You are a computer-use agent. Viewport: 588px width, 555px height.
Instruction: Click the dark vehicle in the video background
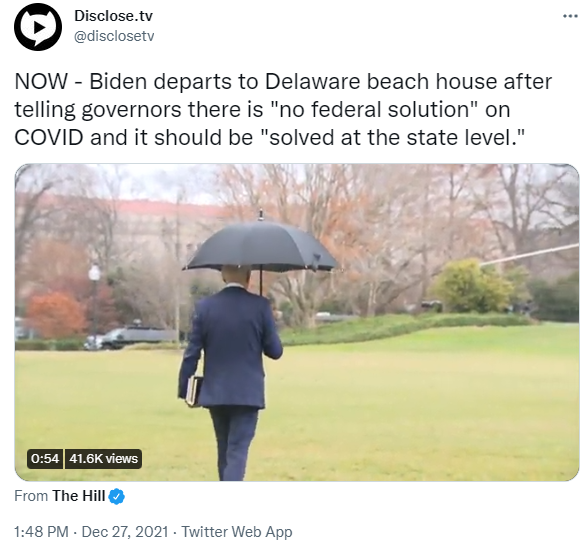(x=131, y=336)
